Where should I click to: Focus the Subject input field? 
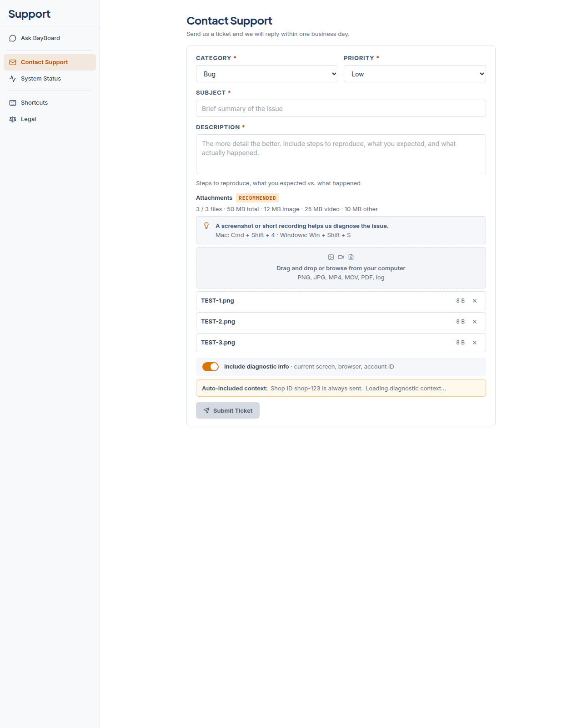pos(341,108)
